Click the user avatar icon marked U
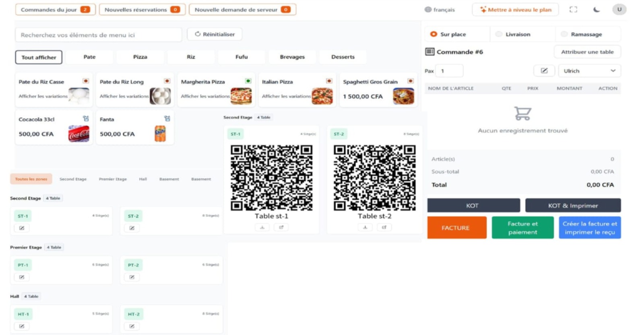Image resolution: width=644 pixels, height=335 pixels. 620,9
